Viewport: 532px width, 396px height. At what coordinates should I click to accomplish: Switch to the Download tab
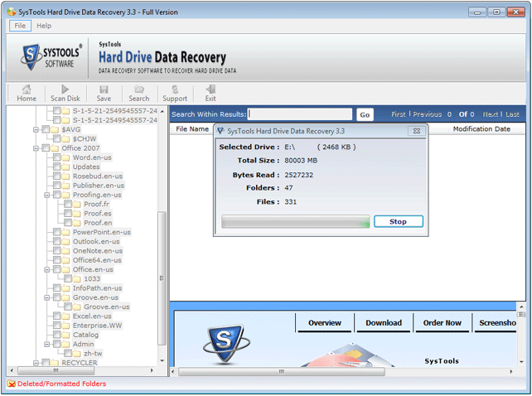(384, 323)
